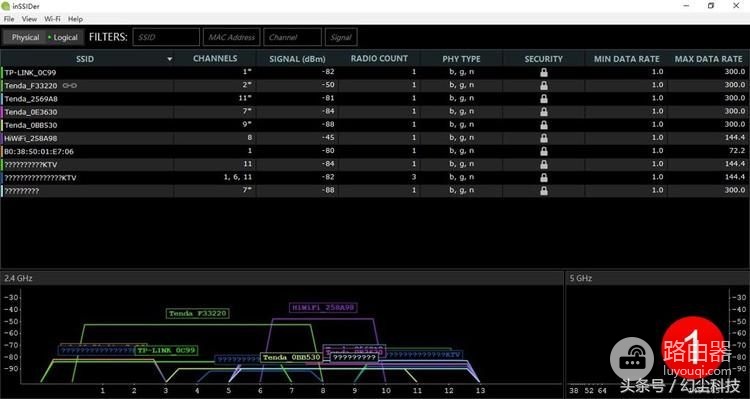Open the Wi-Fi menu

point(52,19)
